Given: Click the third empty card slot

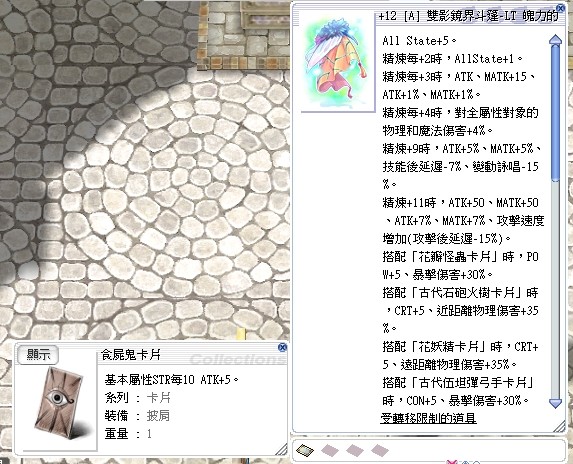Looking at the screenshot, I should click(355, 450).
